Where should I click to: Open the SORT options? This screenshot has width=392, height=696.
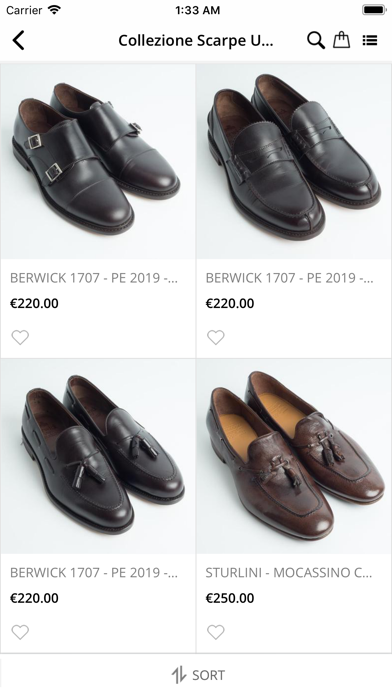coord(198,675)
